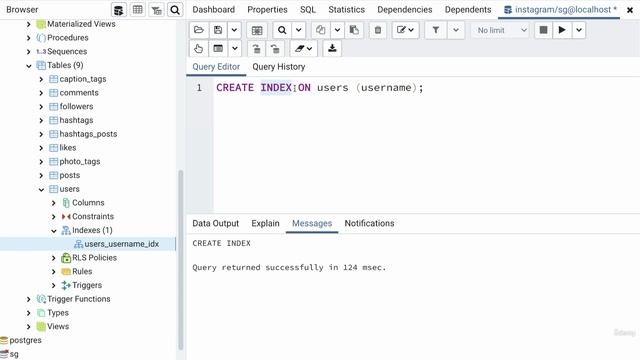This screenshot has width=640, height=360.
Task: Expand the followers table node
Action: (x=41, y=107)
